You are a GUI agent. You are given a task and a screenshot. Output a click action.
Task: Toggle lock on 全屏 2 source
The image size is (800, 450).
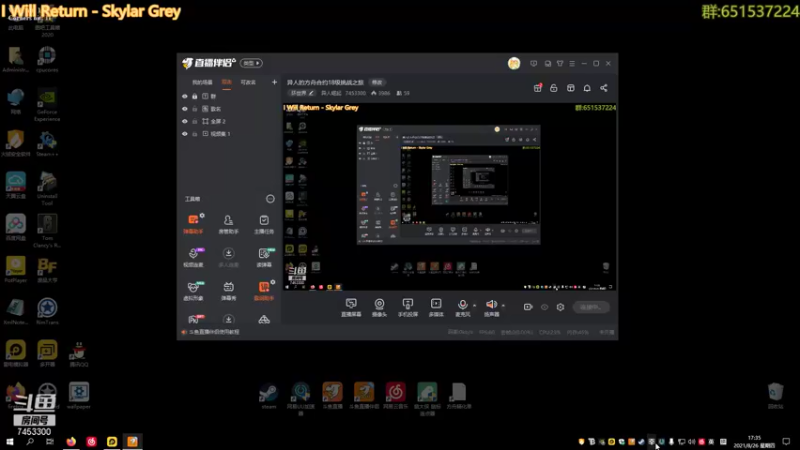[x=194, y=121]
